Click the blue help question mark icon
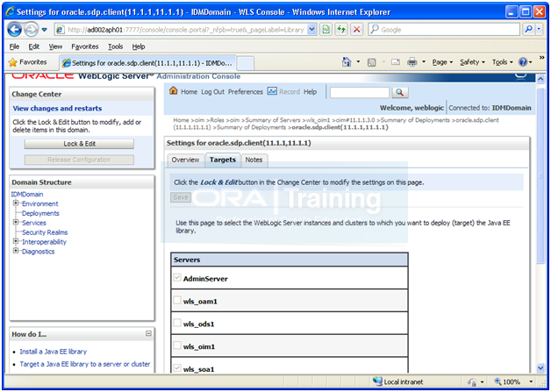The width and height of the screenshot is (551, 392). tap(523, 62)
